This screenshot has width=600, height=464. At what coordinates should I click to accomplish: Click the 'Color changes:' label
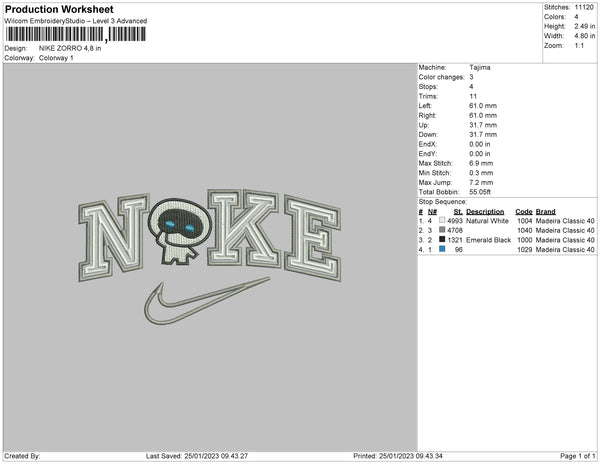441,77
